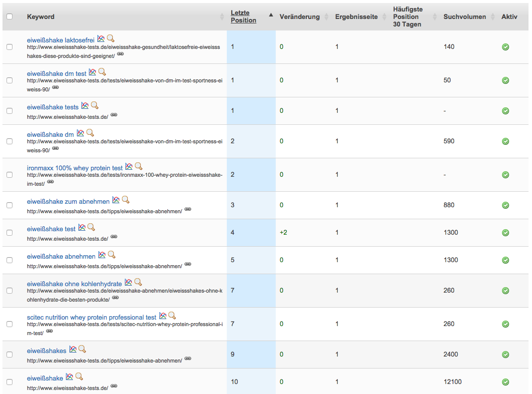
Task: Click magnifier icon next to eiweißshake dm test
Action: pyautogui.click(x=102, y=72)
